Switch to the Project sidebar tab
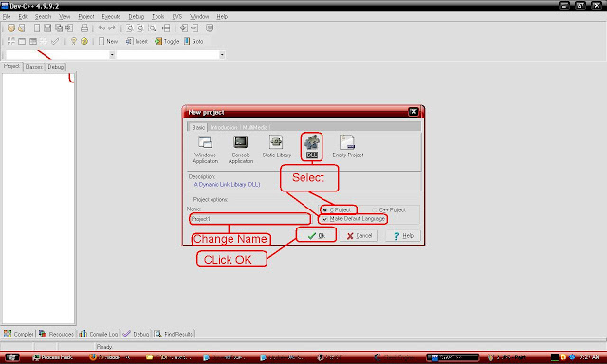This screenshot has height=364, width=607. [x=11, y=66]
